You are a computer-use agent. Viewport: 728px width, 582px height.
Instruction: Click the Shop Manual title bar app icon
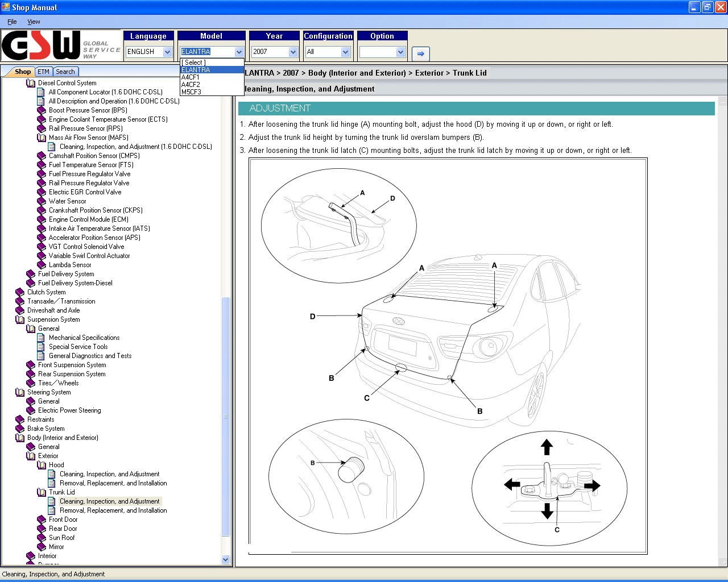[x=6, y=7]
